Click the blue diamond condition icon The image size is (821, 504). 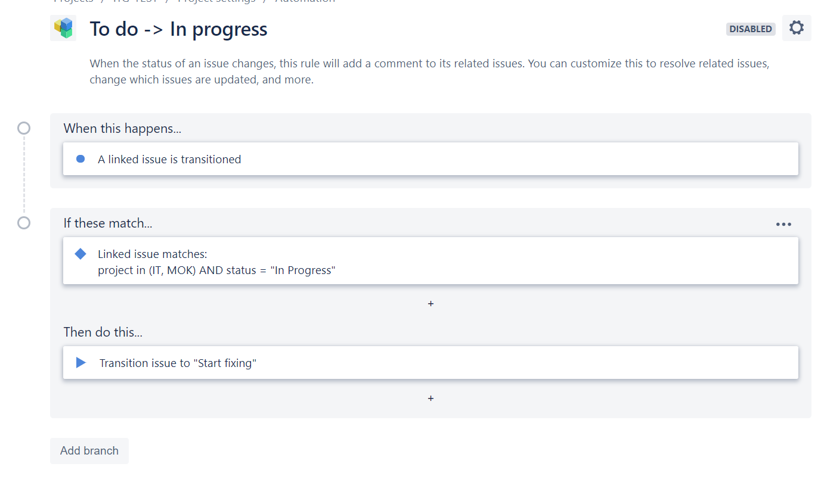click(x=80, y=254)
